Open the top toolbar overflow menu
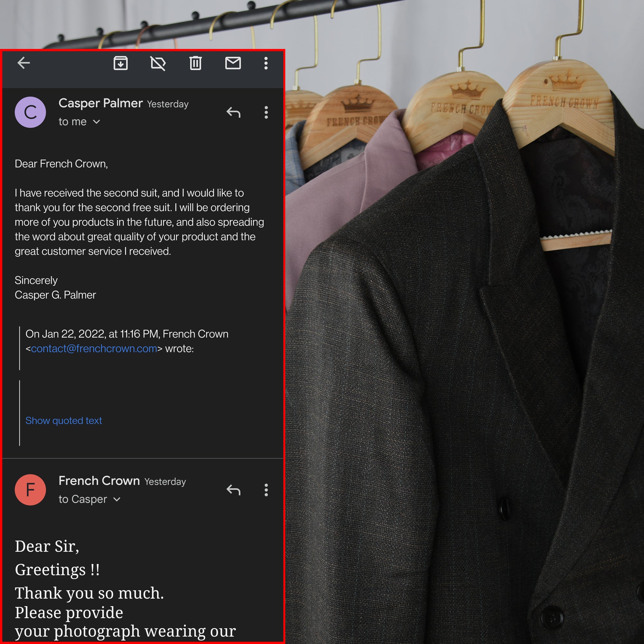 pyautogui.click(x=266, y=63)
